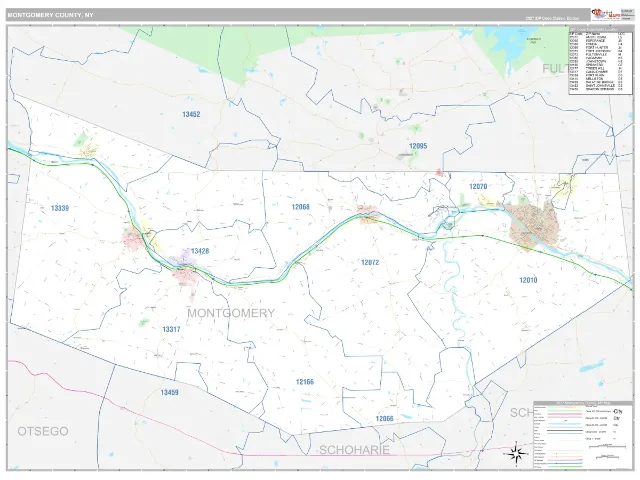The width and height of the screenshot is (640, 480).
Task: Click the SCHOHARIE county name label
Action: 354,450
